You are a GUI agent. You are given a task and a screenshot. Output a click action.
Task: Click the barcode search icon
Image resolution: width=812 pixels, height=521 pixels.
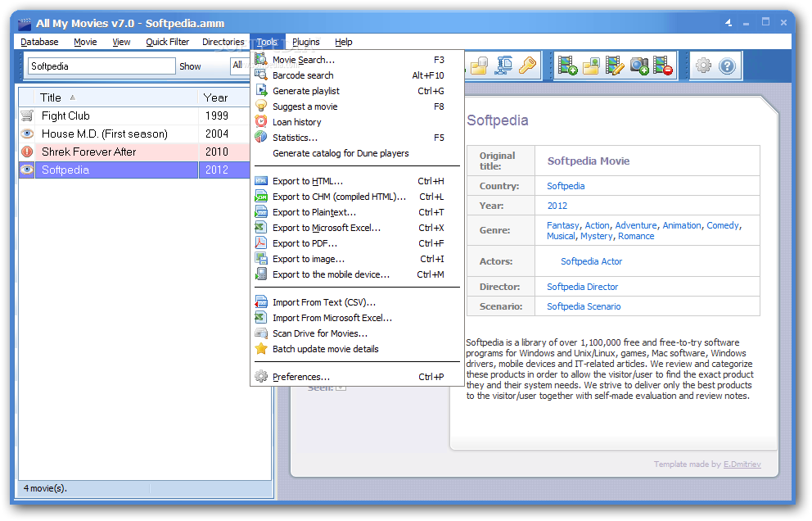[261, 75]
